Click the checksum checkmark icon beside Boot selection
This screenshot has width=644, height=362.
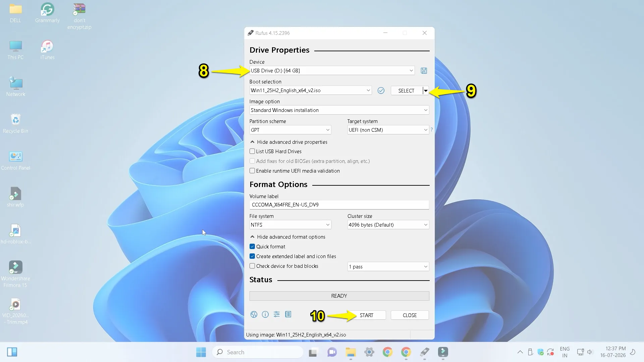(x=381, y=90)
